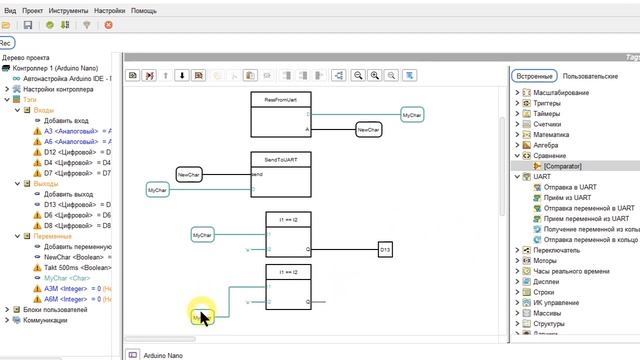Click Добавить вход link in the tree
The height and width of the screenshot is (360, 640).
coord(66,121)
